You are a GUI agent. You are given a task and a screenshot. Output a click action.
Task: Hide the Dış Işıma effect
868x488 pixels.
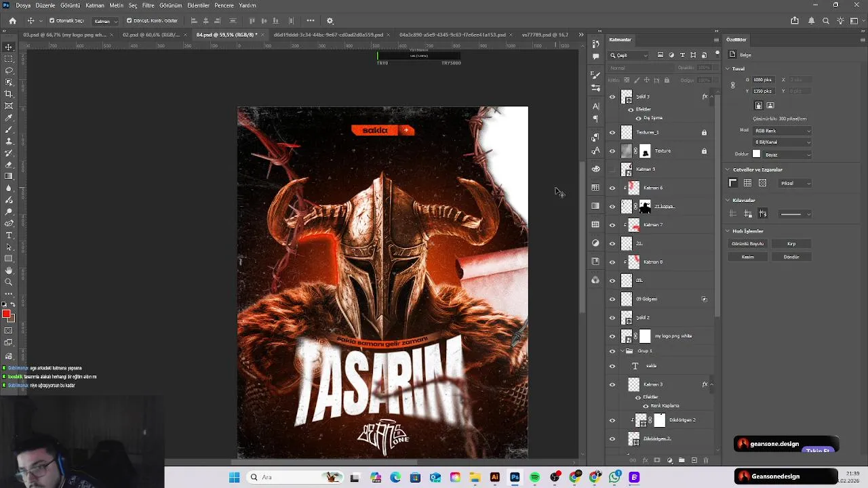638,118
